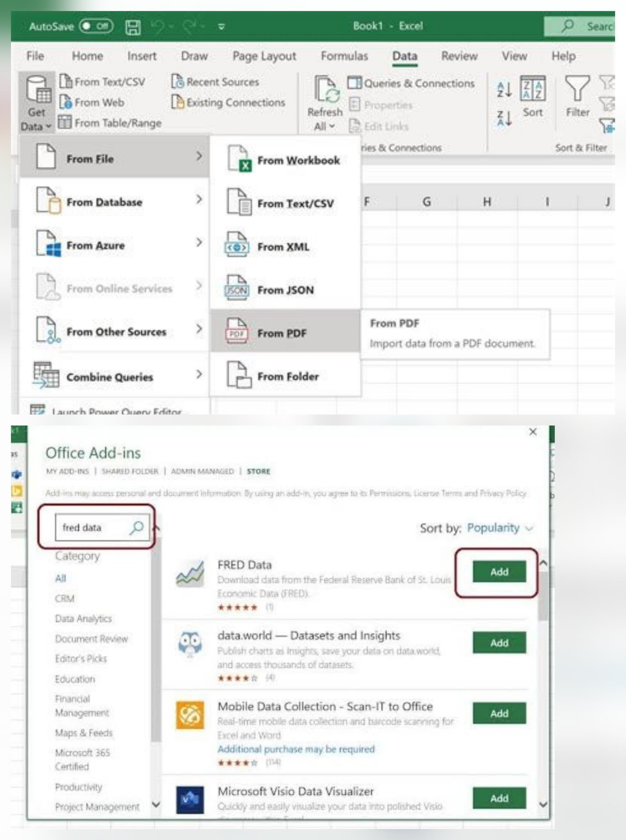
Task: Click From Web in the ribbon
Action: tap(92, 102)
